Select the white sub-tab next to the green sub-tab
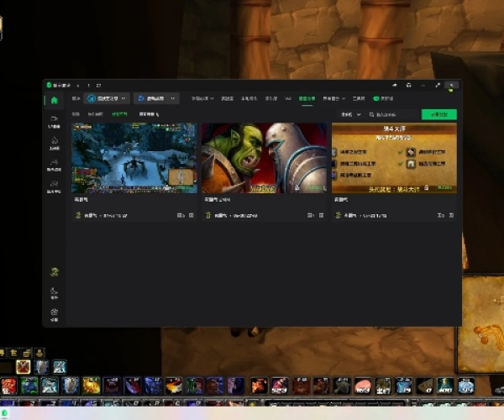504x420 pixels. (149, 114)
